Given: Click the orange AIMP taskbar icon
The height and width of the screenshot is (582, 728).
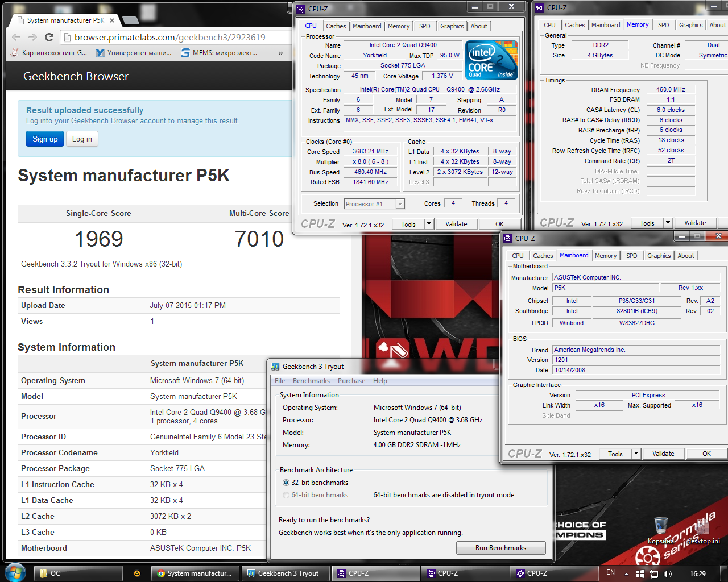Looking at the screenshot, I should point(136,573).
